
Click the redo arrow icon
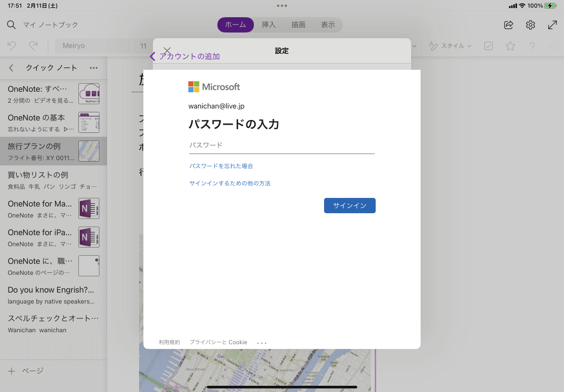pos(33,46)
